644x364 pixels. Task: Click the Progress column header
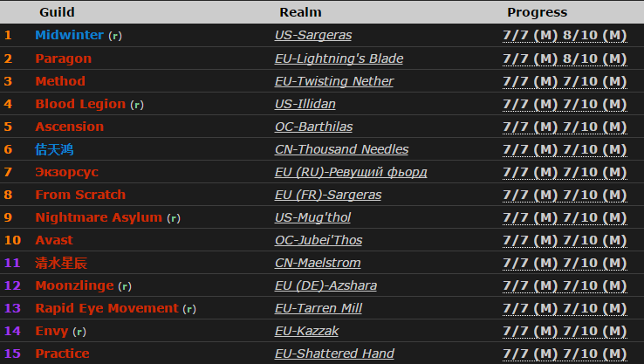[537, 12]
